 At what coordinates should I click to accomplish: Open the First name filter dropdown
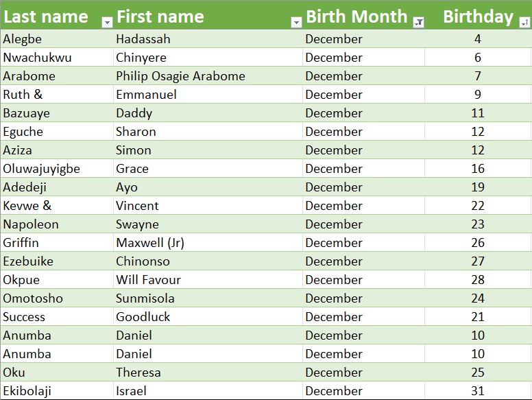(x=296, y=22)
